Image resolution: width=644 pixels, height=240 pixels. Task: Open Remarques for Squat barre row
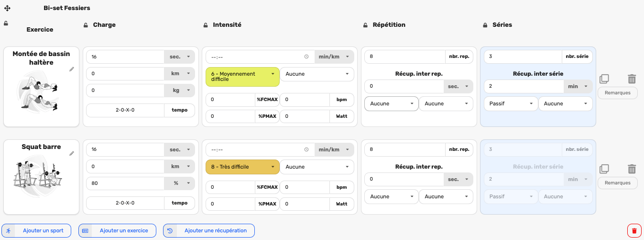coord(617,183)
